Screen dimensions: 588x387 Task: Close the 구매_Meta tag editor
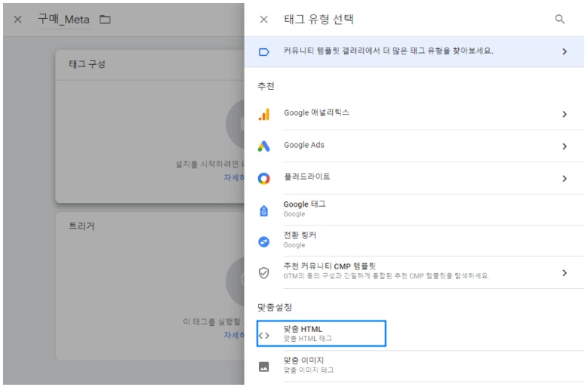click(x=17, y=20)
